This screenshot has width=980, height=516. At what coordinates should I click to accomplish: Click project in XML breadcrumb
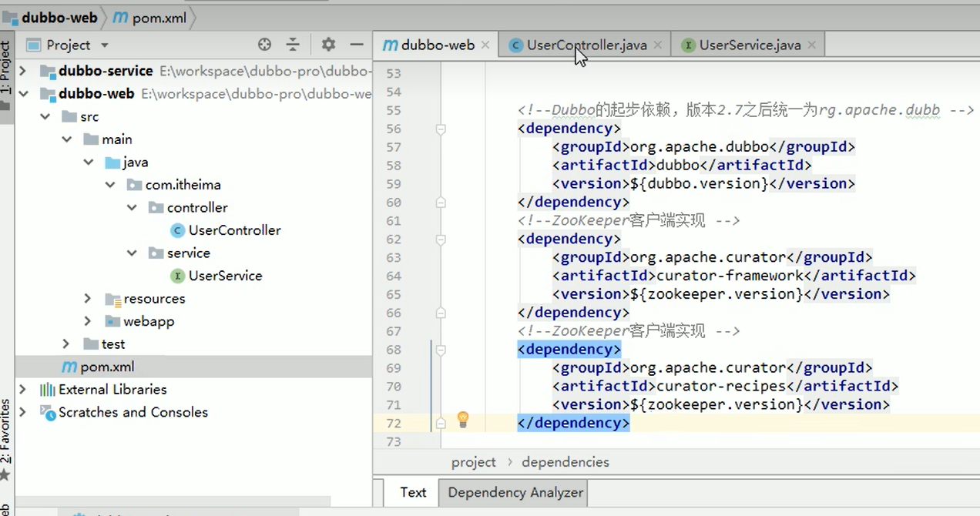pyautogui.click(x=473, y=462)
